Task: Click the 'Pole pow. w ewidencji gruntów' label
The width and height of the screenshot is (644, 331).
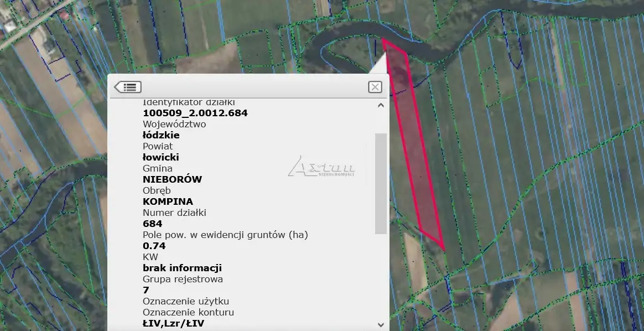Action: click(x=225, y=235)
